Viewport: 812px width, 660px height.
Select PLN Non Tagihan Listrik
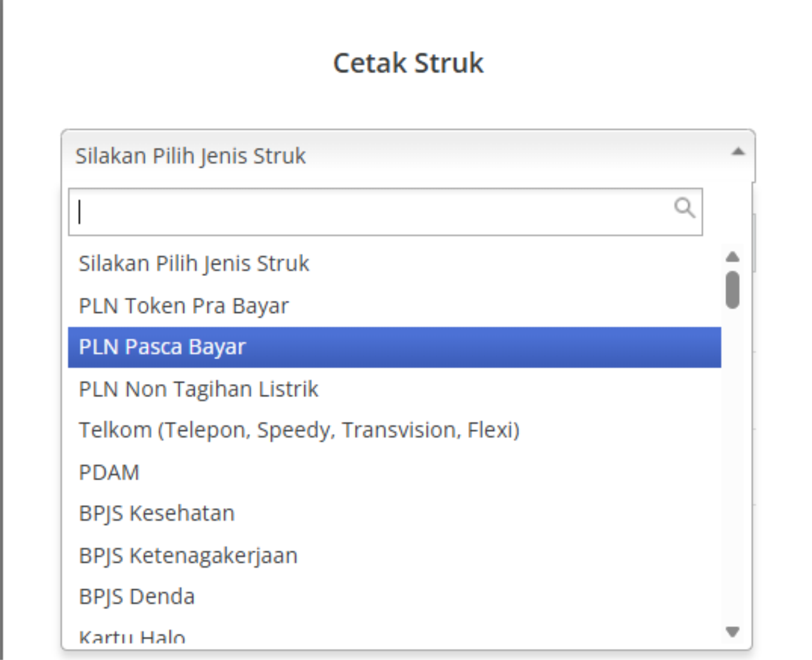point(394,389)
